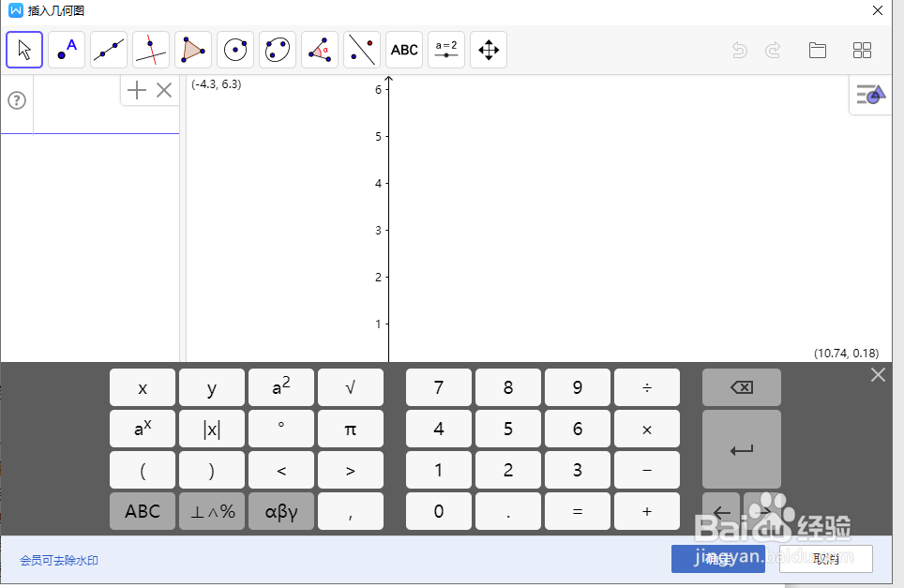This screenshot has width=904, height=588.
Task: Select the Angle tool
Action: click(320, 50)
